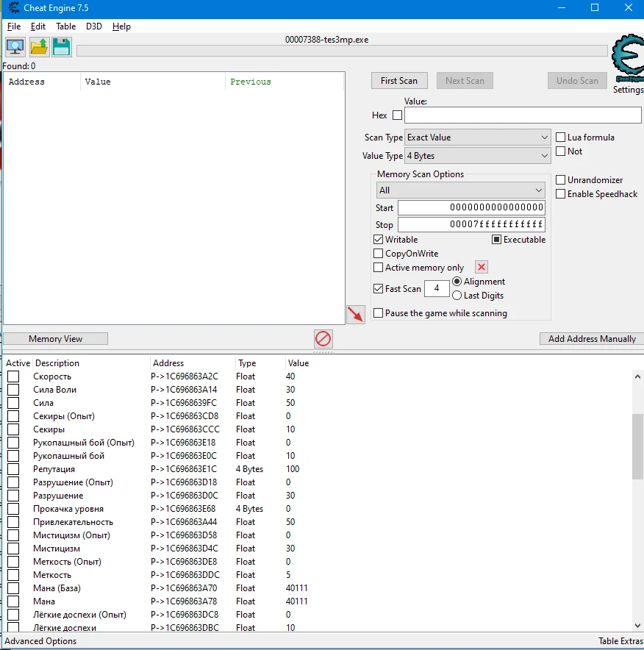Screen dimensions: 644x650
Task: Click the red clear address list icon
Action: (x=323, y=339)
